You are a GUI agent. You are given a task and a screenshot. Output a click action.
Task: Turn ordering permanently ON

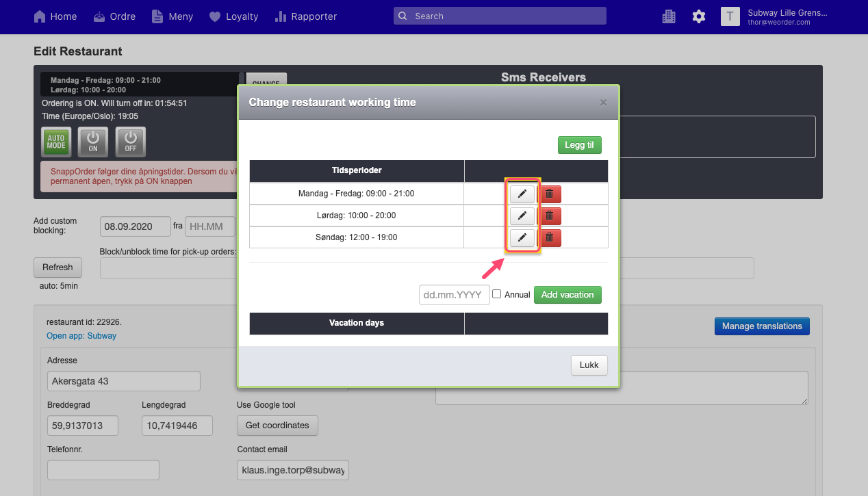click(93, 142)
